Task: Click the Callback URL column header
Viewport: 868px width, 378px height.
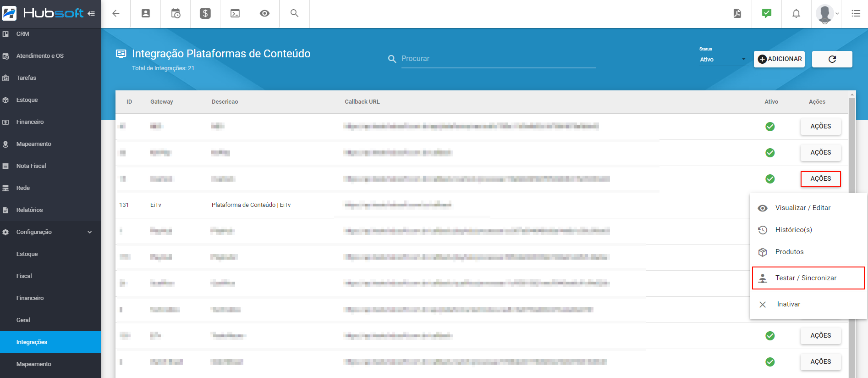Action: pos(363,102)
